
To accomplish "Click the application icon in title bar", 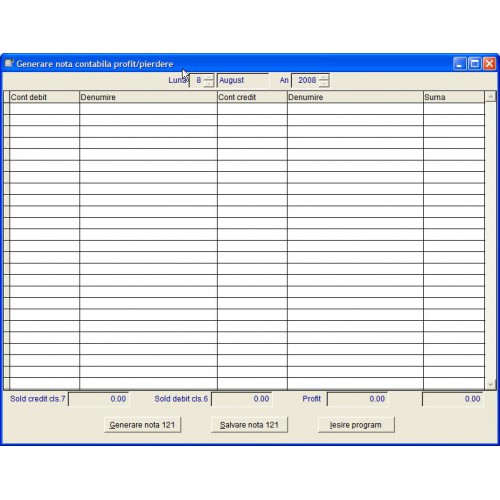I will 9,63.
